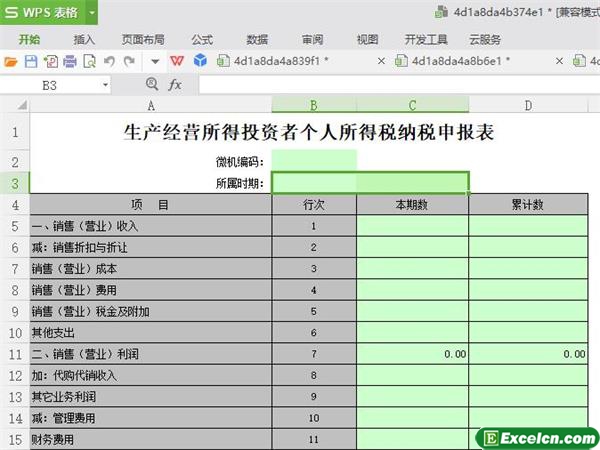Click the 累计数 header cell
The image size is (600, 450).
pyautogui.click(x=528, y=205)
